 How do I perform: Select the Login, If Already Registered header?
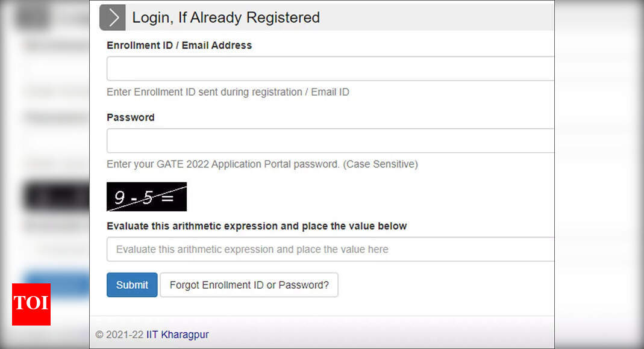tap(225, 17)
